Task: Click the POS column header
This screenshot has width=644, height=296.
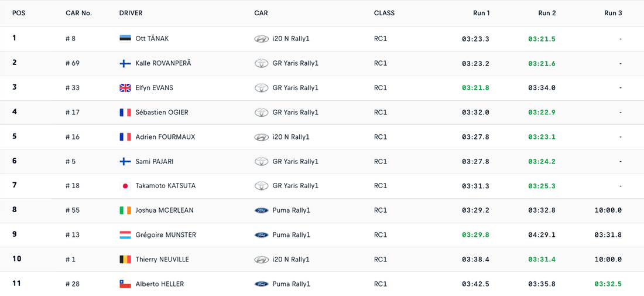Action: (x=19, y=13)
